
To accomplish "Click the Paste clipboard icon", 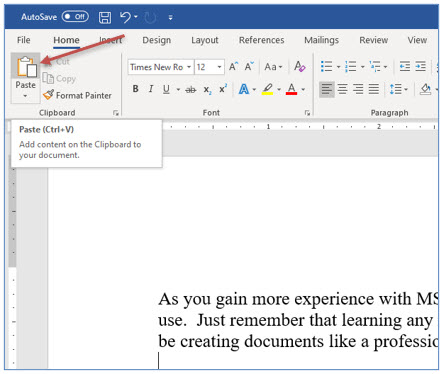I will (x=26, y=66).
